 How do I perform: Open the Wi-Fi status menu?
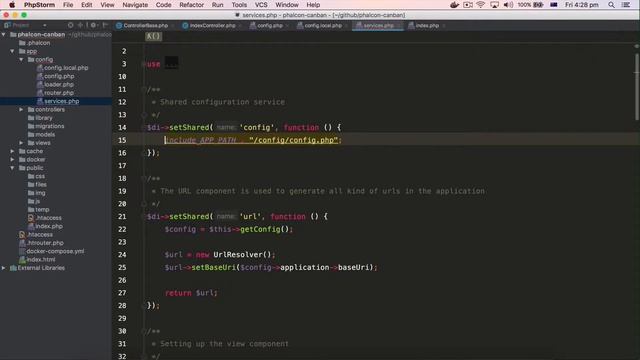[x=481, y=5]
